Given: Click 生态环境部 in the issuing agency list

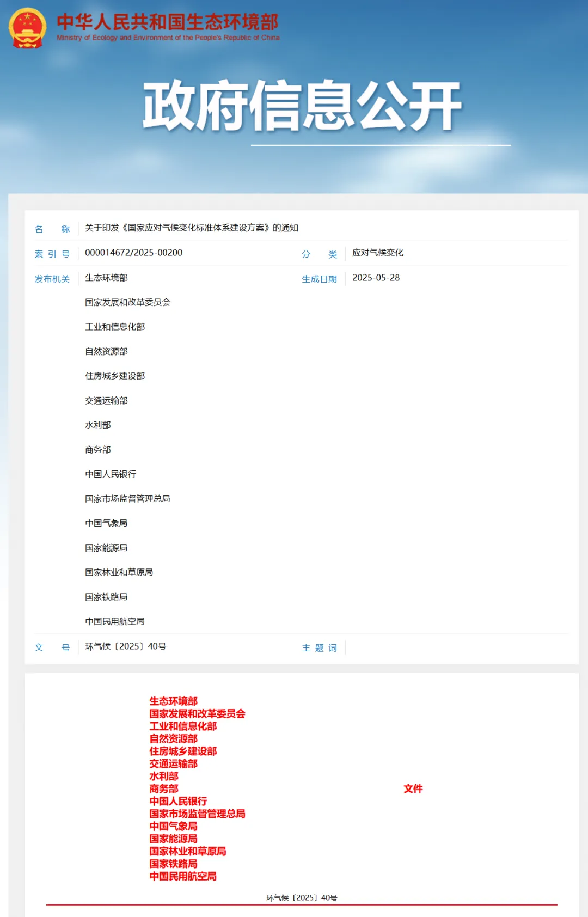Looking at the screenshot, I should (x=106, y=278).
